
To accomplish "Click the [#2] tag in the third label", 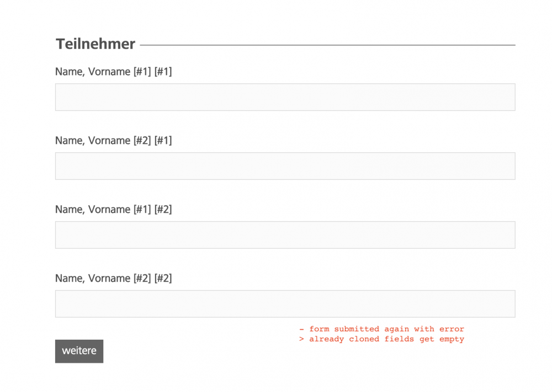I will click(163, 210).
